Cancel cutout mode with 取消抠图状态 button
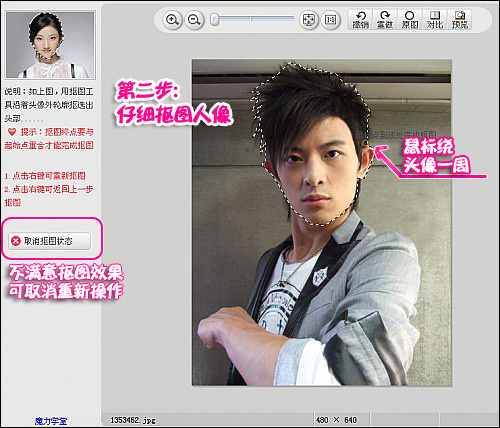This screenshot has height=428, width=500. 49,241
